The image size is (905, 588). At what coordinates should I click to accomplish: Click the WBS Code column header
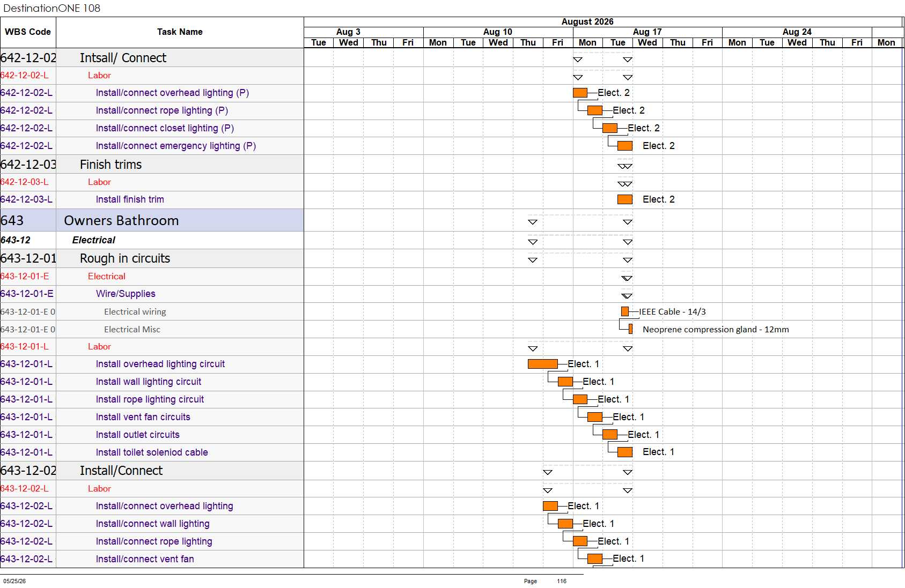[x=28, y=32]
